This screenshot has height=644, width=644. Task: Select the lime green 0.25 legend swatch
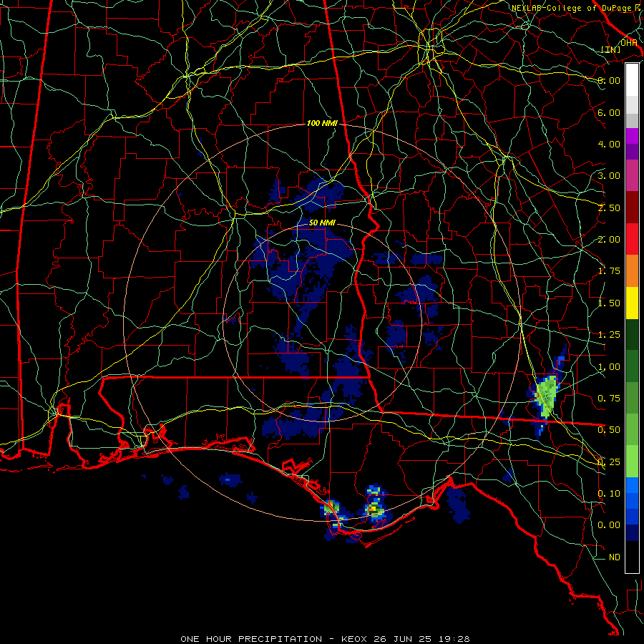[x=632, y=462]
